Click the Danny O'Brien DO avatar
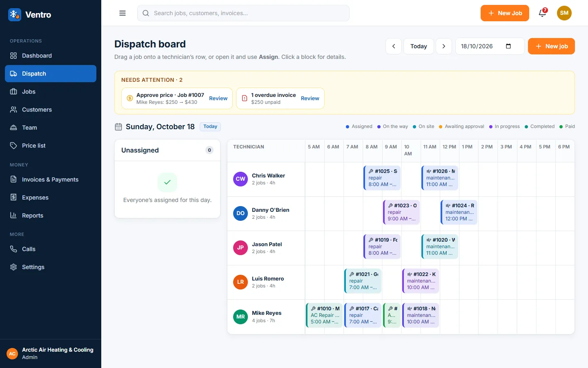The height and width of the screenshot is (368, 588). (241, 213)
